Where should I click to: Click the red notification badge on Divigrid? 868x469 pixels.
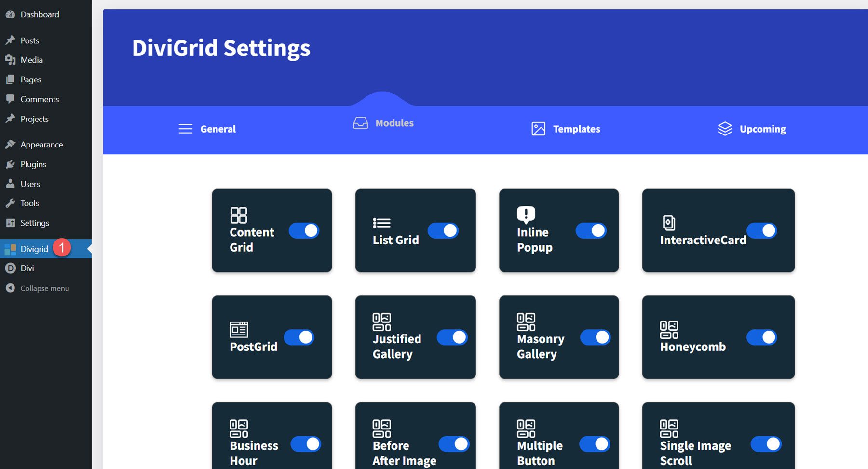pos(62,247)
